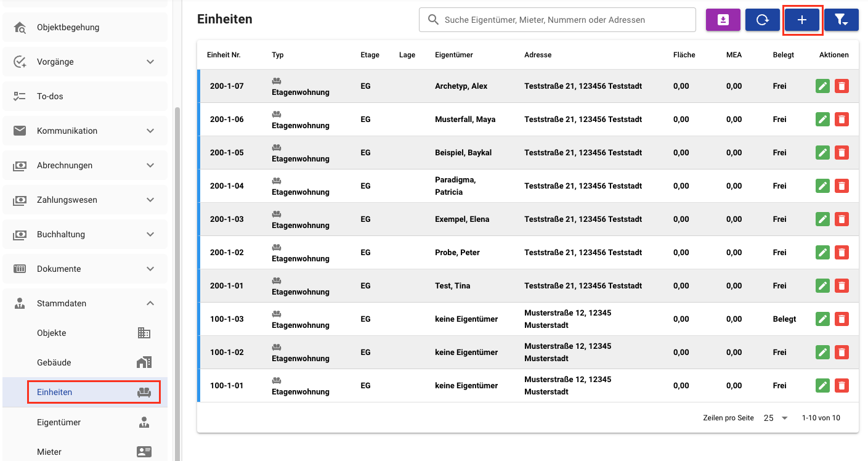Expand the Buchhaltung sidebar menu
Image resolution: width=868 pixels, height=461 pixels.
click(x=85, y=234)
